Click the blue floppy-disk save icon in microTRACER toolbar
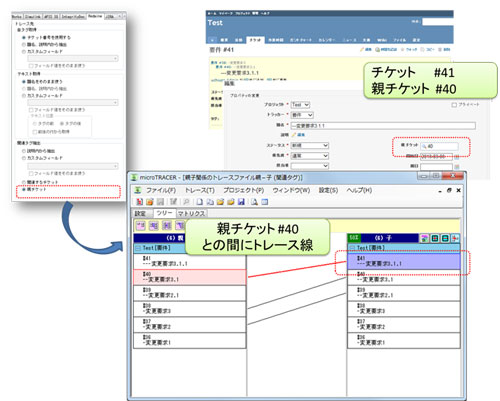Screen dimensions: 500x401 241,202
